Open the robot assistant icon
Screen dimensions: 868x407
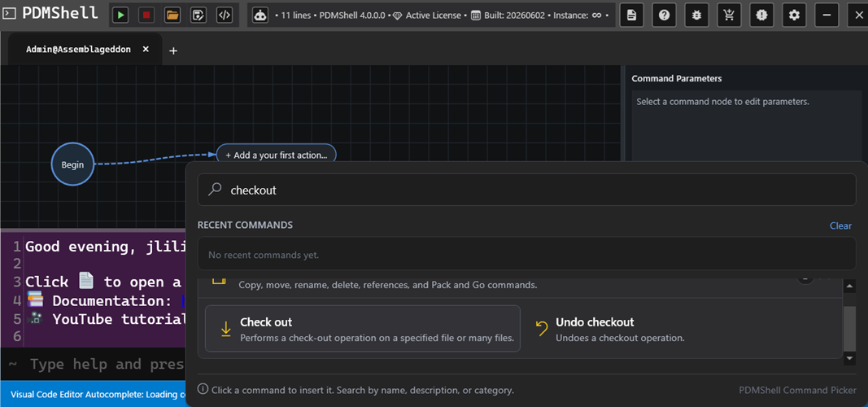260,15
